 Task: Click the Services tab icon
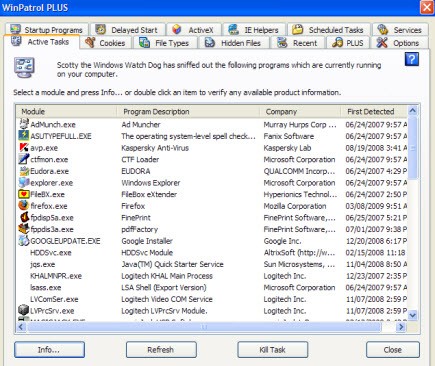coord(383,30)
